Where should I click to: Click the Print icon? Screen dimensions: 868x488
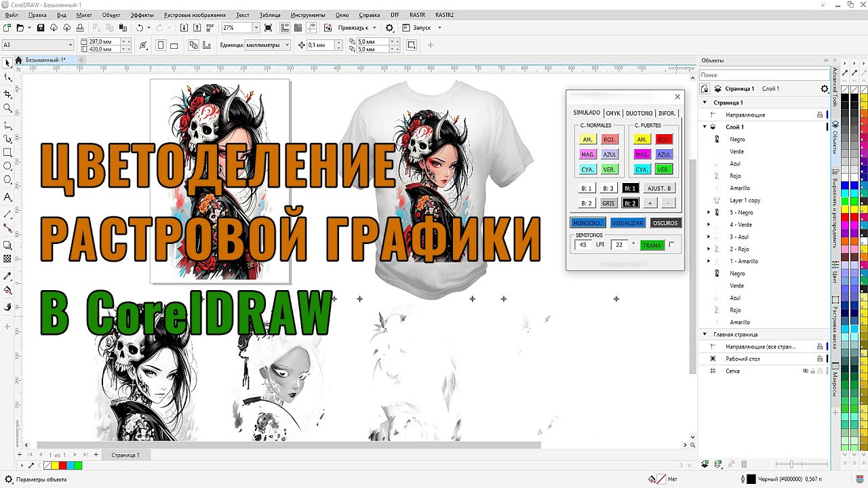coord(80,28)
